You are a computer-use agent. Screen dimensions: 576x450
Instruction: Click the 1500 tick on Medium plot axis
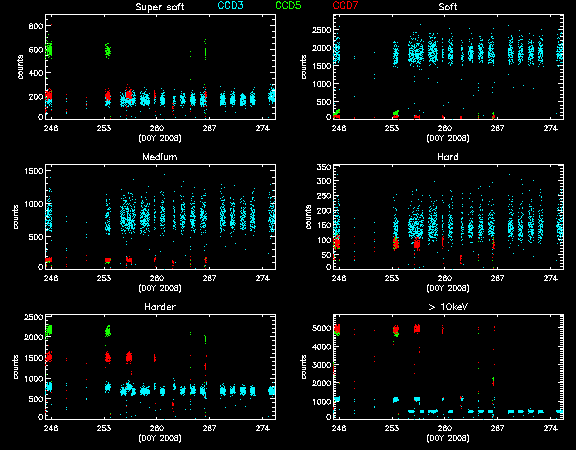pyautogui.click(x=33, y=171)
